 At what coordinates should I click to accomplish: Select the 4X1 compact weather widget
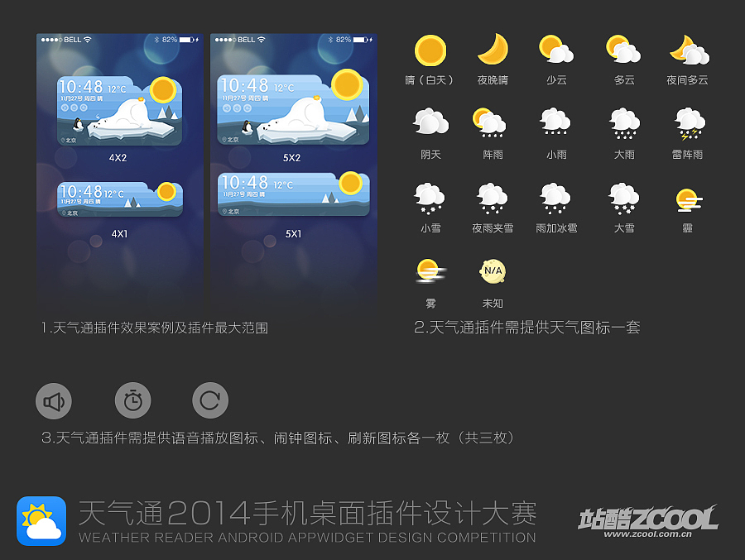(120, 199)
